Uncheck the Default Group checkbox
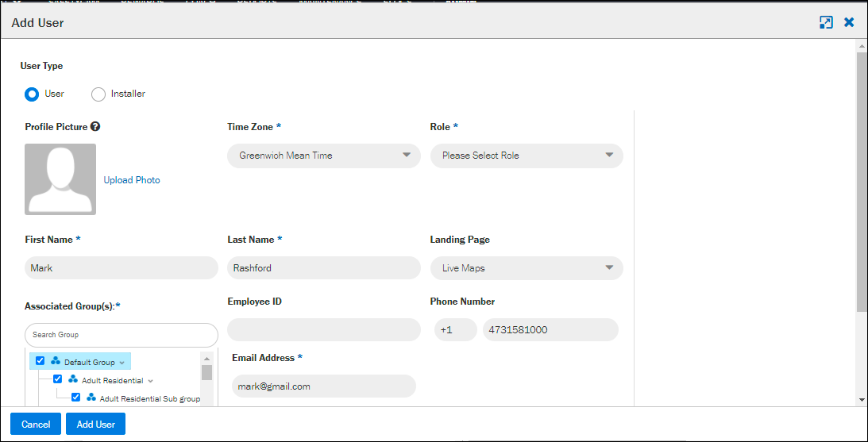Image resolution: width=868 pixels, height=442 pixels. point(40,361)
